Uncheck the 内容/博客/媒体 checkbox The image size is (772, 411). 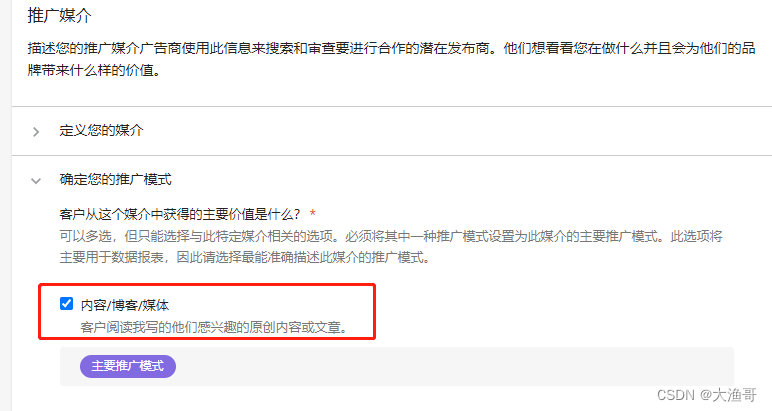[66, 304]
